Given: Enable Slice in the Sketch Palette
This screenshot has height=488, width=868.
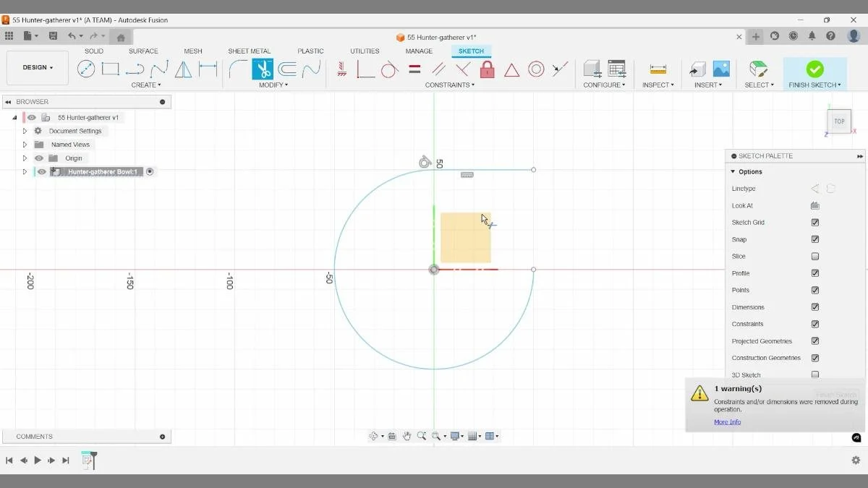Looking at the screenshot, I should 814,256.
